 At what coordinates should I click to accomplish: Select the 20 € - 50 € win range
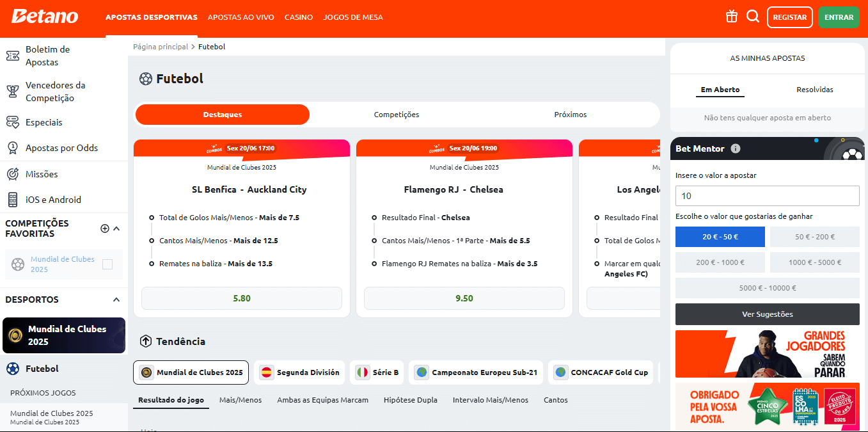click(720, 237)
